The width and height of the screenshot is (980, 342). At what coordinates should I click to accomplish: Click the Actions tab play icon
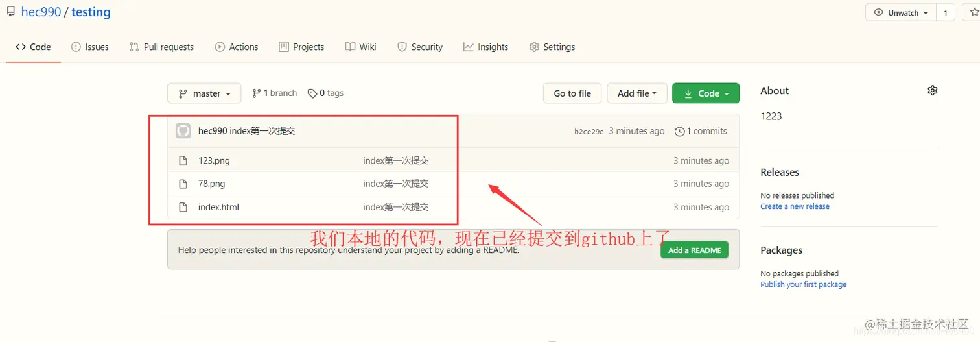point(220,47)
